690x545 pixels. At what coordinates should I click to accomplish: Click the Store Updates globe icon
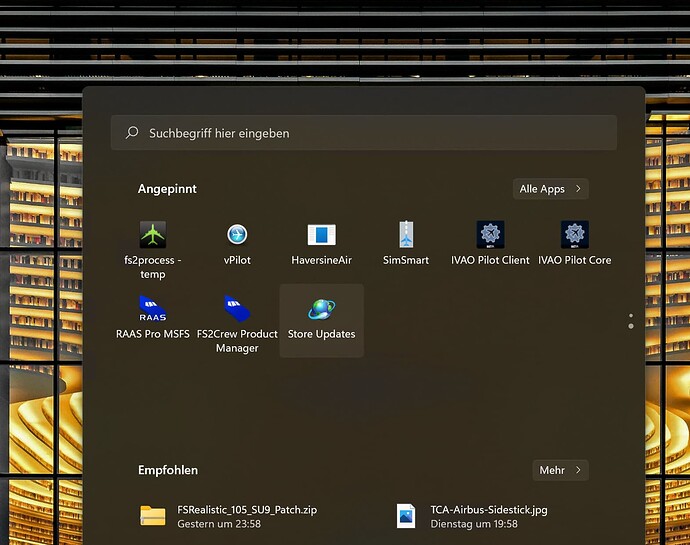click(x=321, y=310)
